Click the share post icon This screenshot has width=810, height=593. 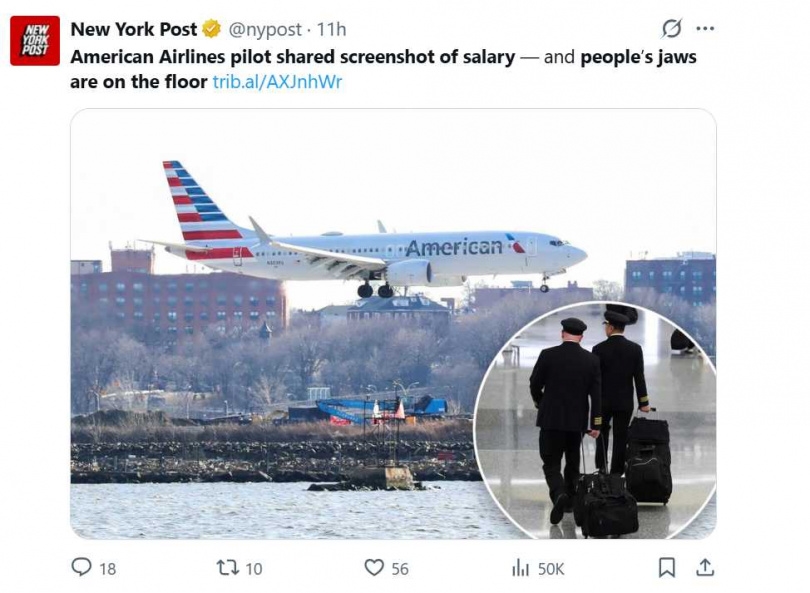(x=705, y=568)
